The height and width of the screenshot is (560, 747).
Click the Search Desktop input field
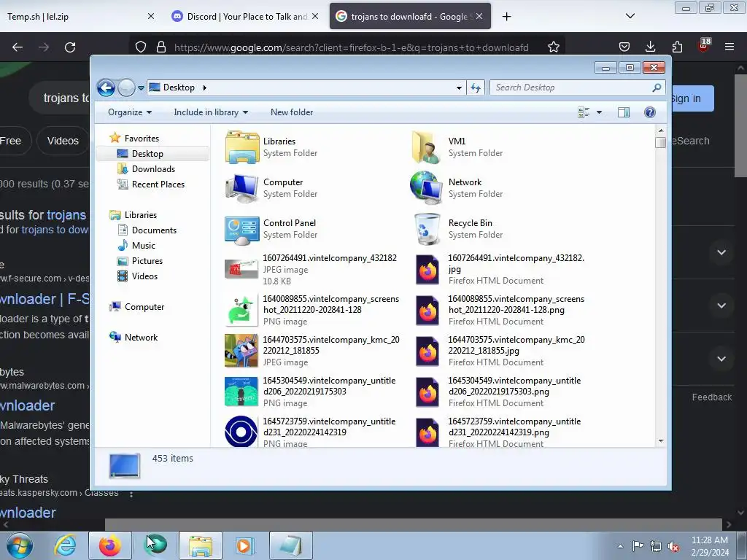(x=577, y=87)
